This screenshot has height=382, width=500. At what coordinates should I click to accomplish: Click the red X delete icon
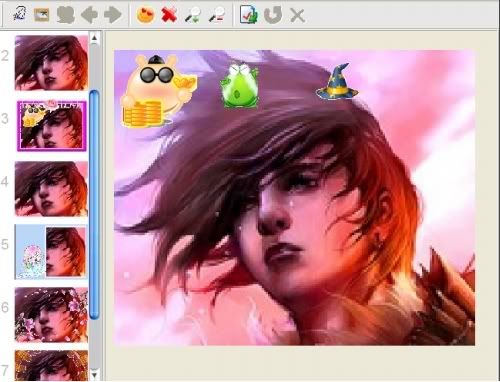tap(169, 15)
